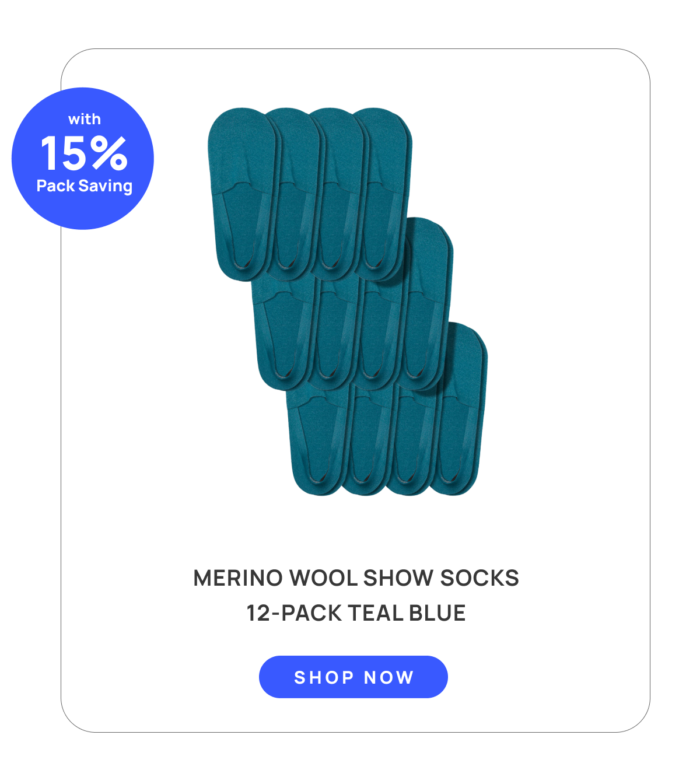Select the rightmost sock in bottom row
The height and width of the screenshot is (763, 700).
[x=461, y=408]
